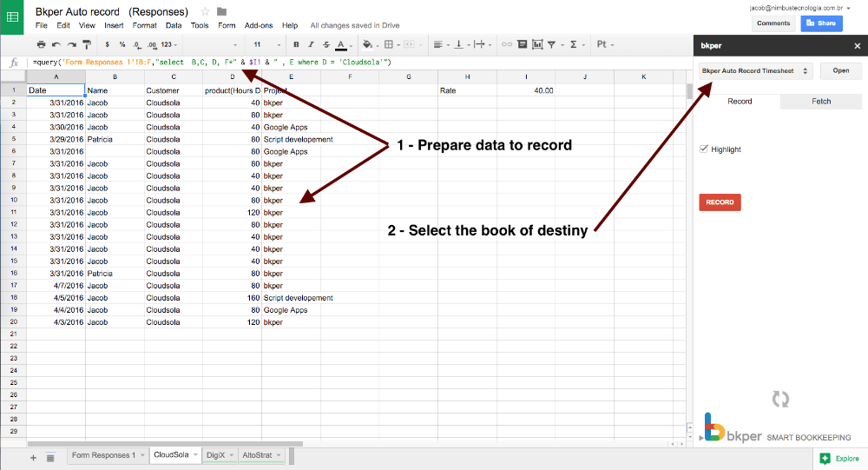Viewport: 868px width, 470px height.
Task: Open fill color bucket picker
Action: 369,44
